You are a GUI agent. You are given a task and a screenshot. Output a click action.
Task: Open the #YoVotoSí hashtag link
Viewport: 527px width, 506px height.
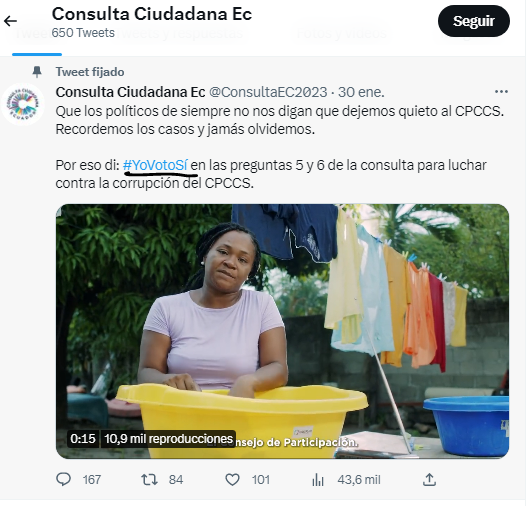click(155, 165)
